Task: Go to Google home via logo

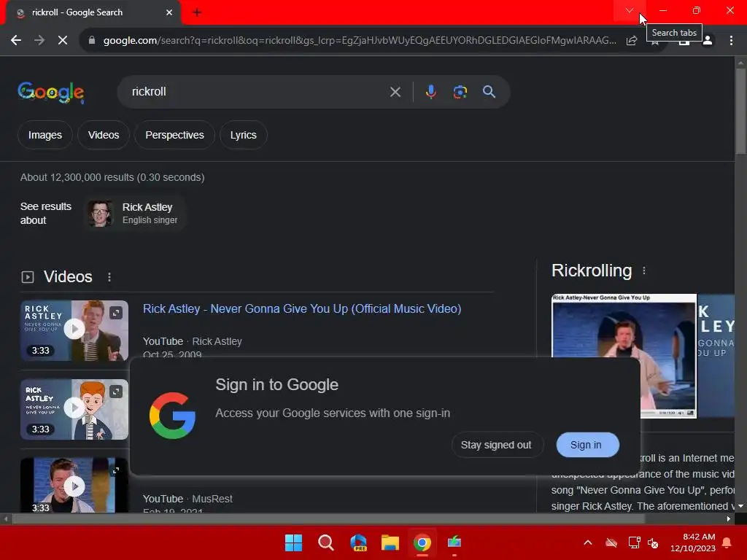Action: (51, 92)
